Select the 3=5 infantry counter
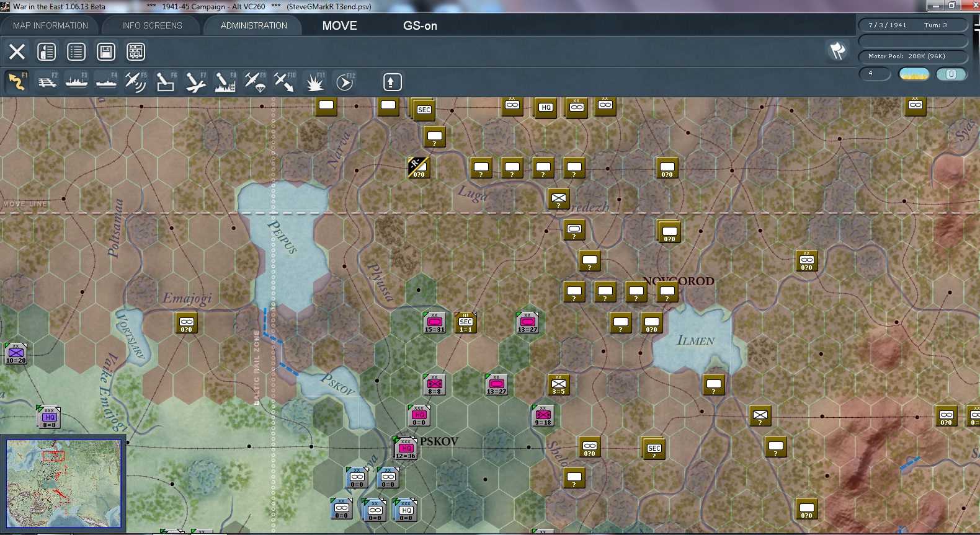The image size is (980, 535). click(x=559, y=384)
